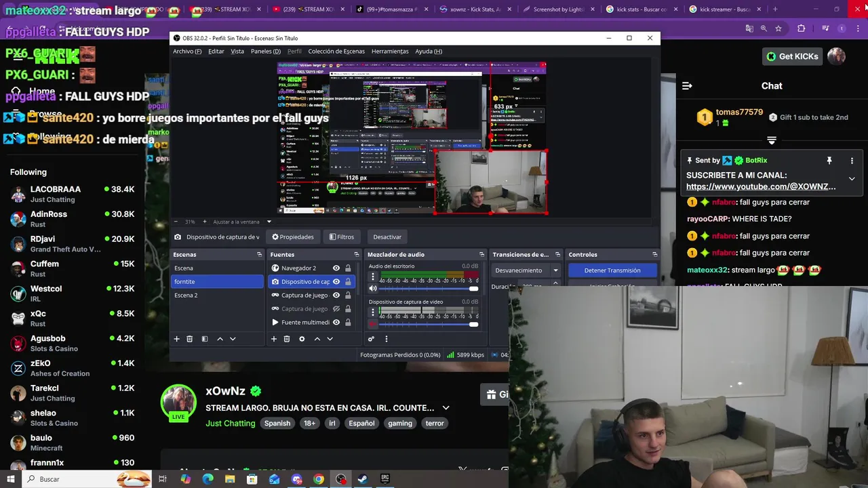Viewport: 868px width, 488px height.
Task: Hide the Dispositivo de captura source
Action: click(336, 281)
